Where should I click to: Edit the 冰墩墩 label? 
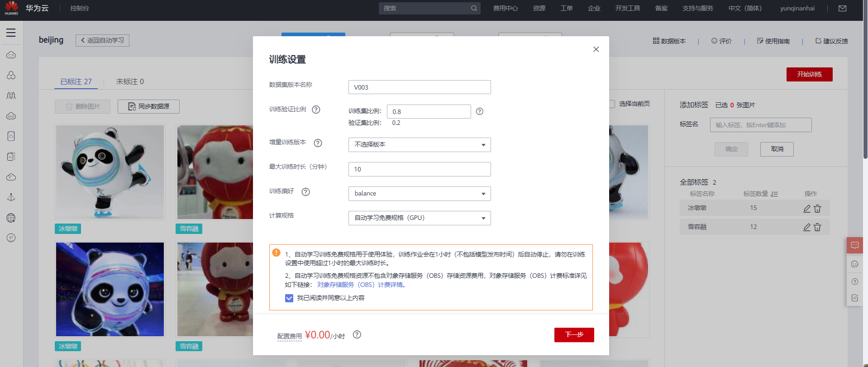tap(807, 208)
